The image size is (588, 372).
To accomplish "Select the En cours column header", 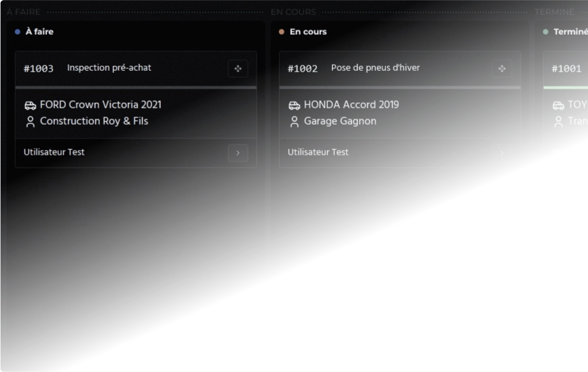I will (x=308, y=32).
